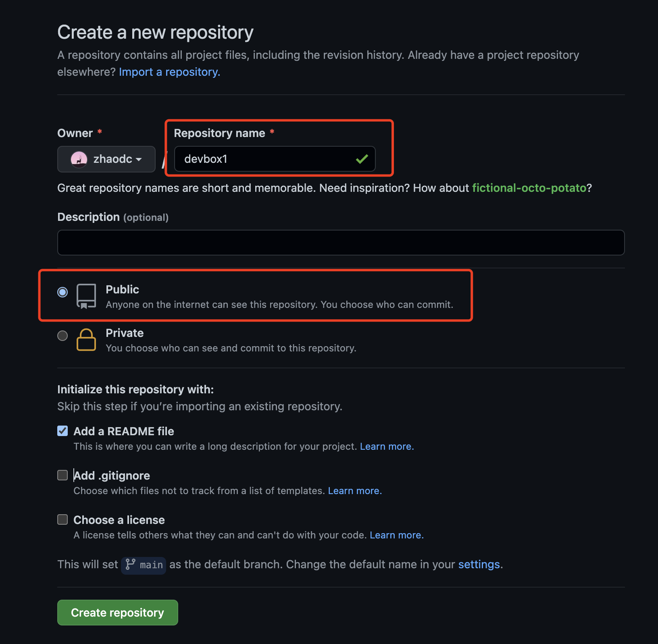Select the Public radio button

pos(62,292)
